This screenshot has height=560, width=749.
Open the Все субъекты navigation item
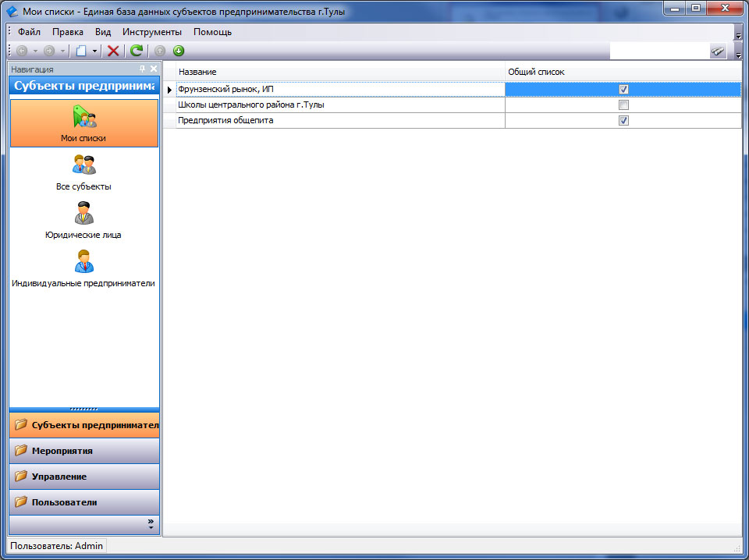tap(84, 172)
